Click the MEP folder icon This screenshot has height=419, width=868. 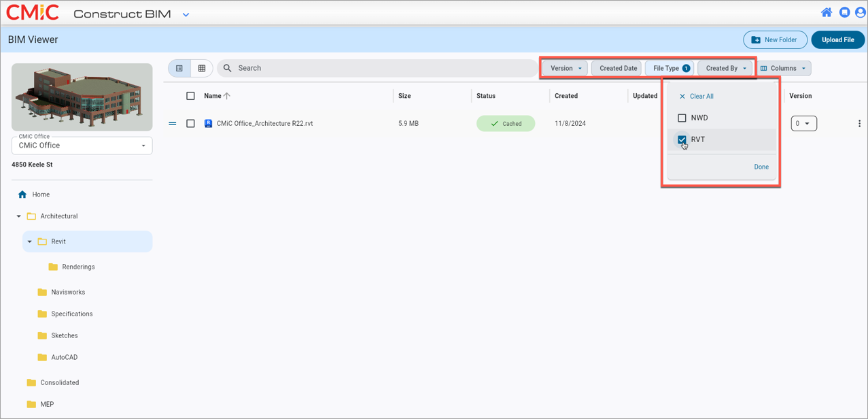click(x=31, y=404)
